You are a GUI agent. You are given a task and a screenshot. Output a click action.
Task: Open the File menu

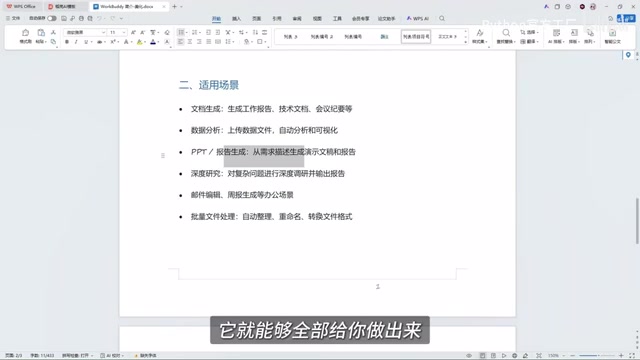pyautogui.click(x=13, y=18)
